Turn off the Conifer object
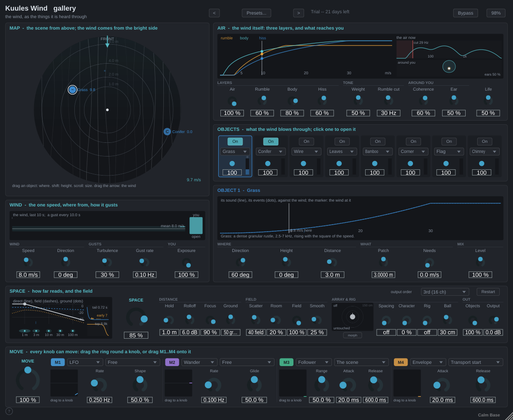 (x=271, y=141)
